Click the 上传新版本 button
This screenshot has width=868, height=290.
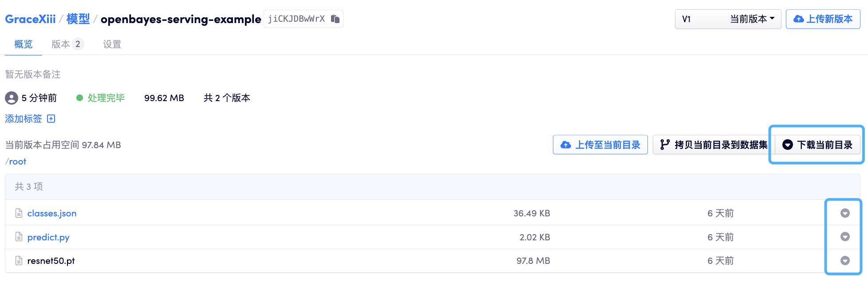pos(823,19)
